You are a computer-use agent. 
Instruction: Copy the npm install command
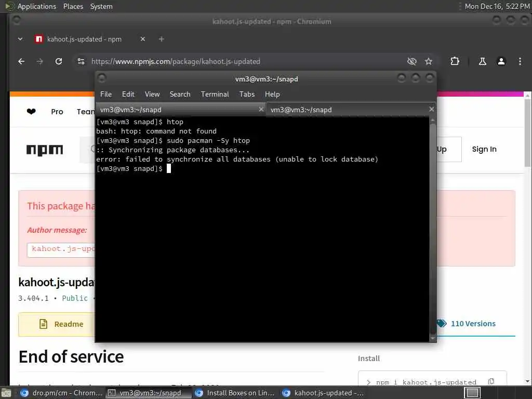click(x=491, y=381)
